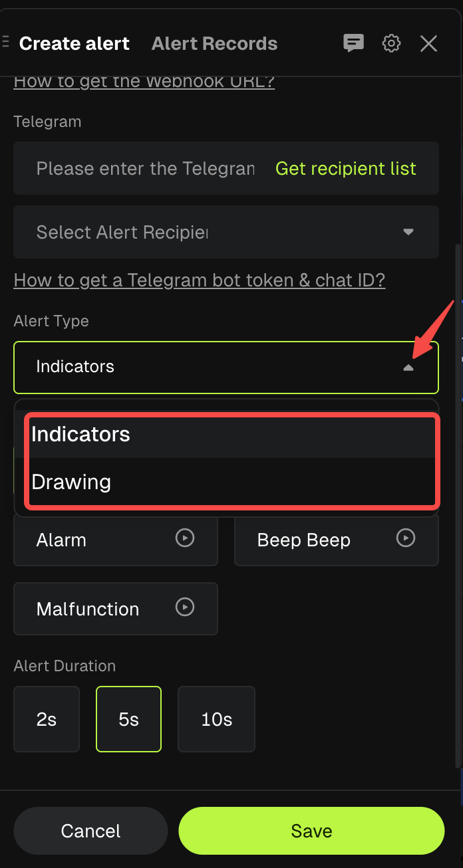Select the 5s alert duration option
Screen dimensions: 463x868
[x=128, y=718]
